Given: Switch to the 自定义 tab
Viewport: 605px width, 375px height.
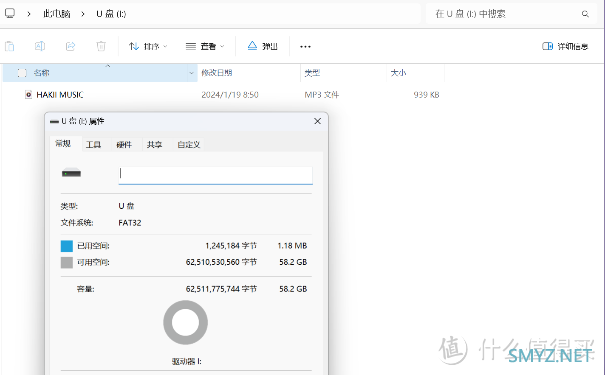Looking at the screenshot, I should (x=189, y=145).
